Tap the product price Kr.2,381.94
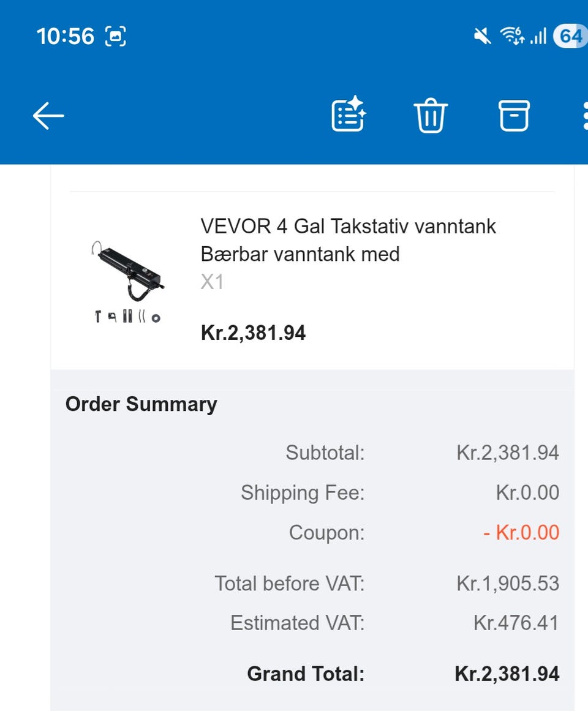The width and height of the screenshot is (588, 711). coord(253,333)
